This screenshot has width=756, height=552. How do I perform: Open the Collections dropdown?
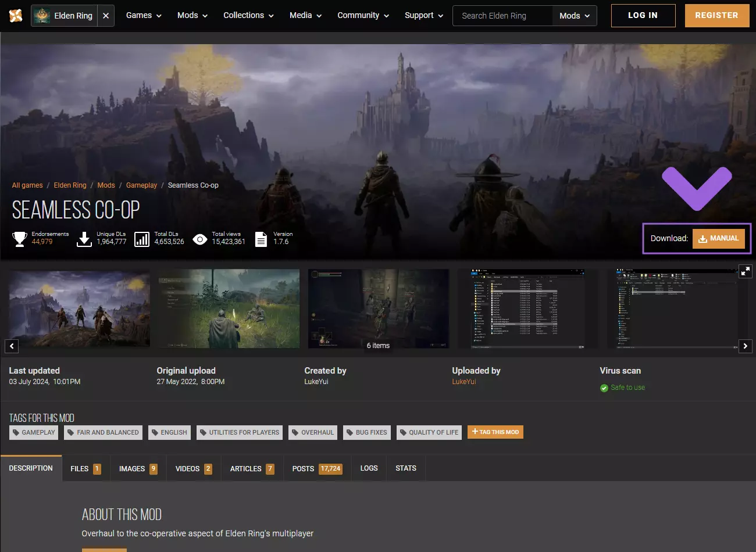248,16
